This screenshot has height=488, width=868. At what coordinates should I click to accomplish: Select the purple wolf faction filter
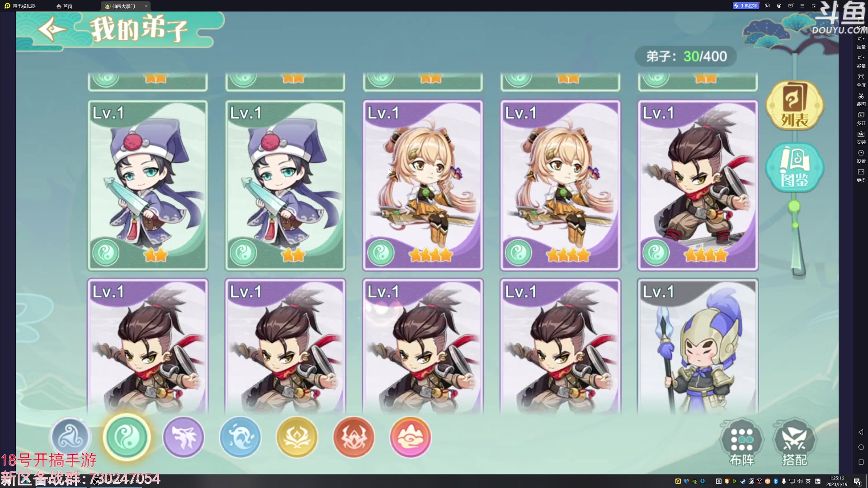point(183,437)
